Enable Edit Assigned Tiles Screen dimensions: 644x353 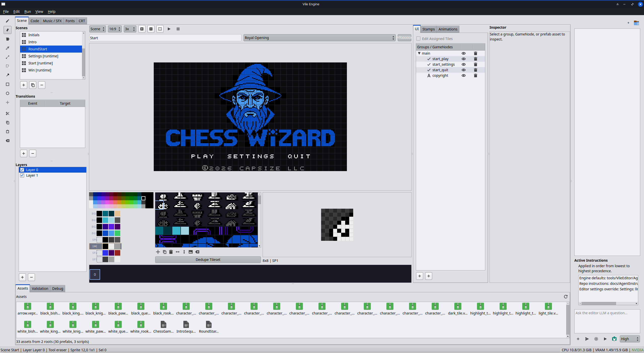coord(418,38)
